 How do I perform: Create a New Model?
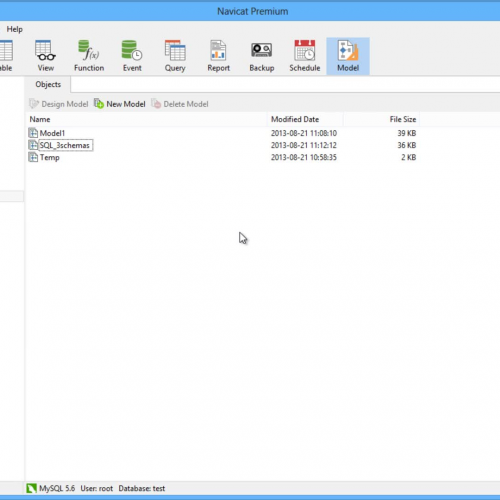[120, 104]
